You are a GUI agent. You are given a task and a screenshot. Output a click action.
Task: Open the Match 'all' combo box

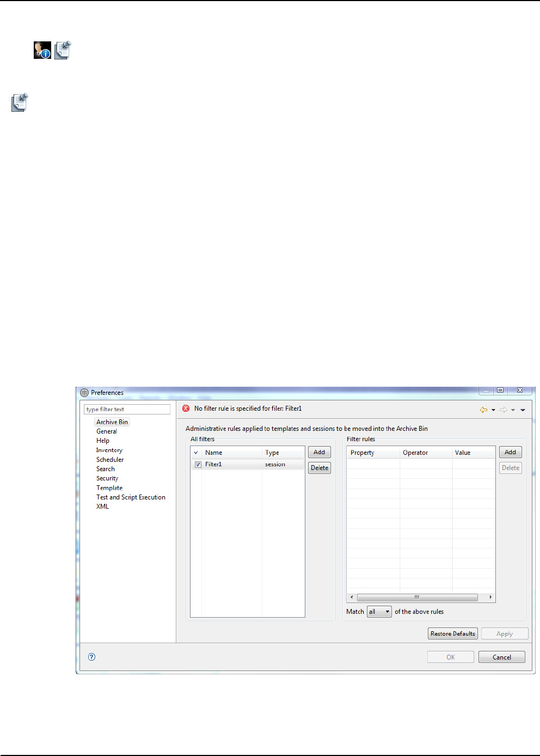(x=379, y=612)
